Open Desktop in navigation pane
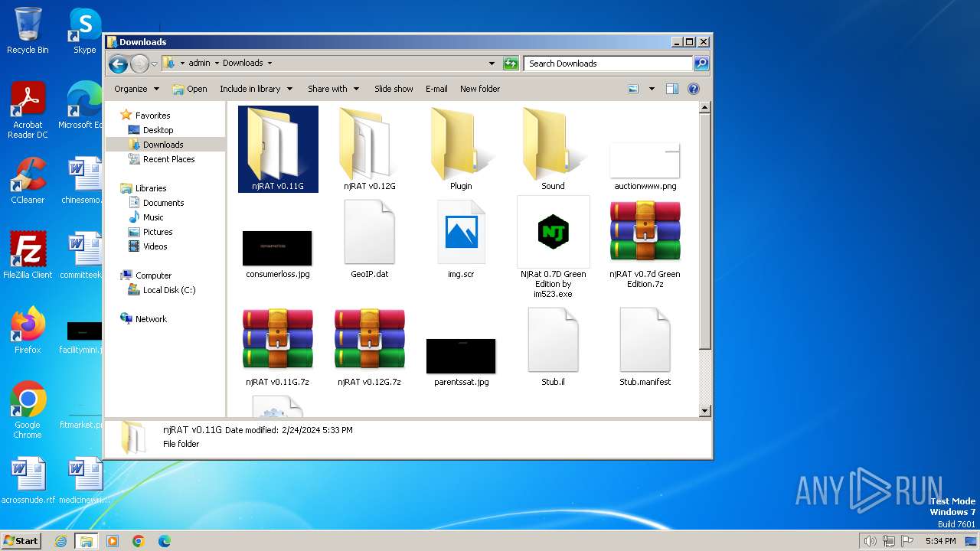Image resolution: width=980 pixels, height=551 pixels. tap(158, 130)
